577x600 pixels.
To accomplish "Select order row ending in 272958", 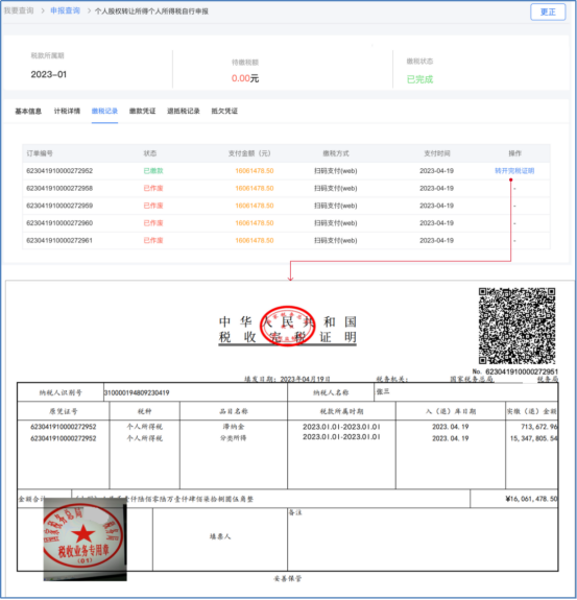I will [286, 188].
